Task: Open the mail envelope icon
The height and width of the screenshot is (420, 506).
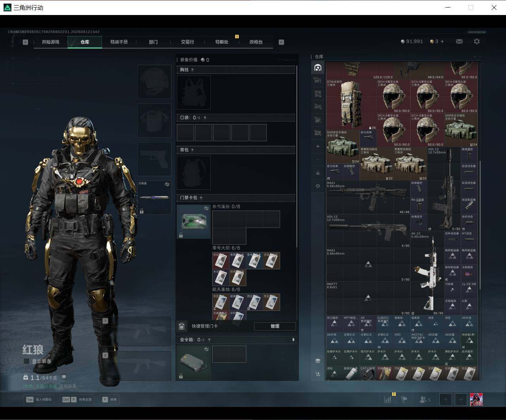Action: tap(459, 41)
